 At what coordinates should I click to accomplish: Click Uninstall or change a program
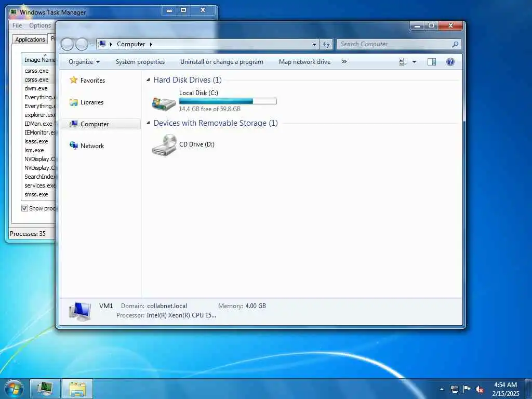[221, 62]
